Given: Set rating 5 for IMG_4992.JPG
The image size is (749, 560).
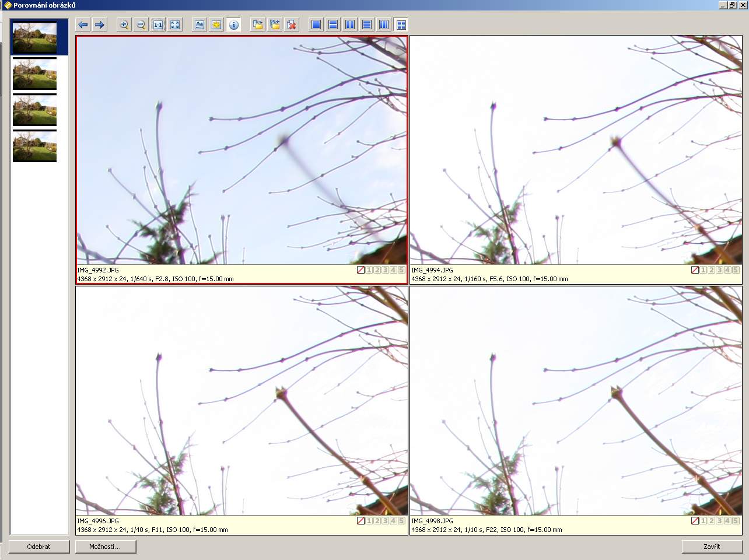Looking at the screenshot, I should click(401, 270).
